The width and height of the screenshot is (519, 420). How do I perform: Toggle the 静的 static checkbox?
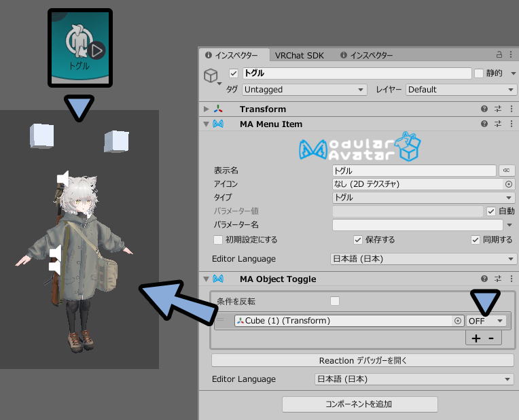coord(479,73)
